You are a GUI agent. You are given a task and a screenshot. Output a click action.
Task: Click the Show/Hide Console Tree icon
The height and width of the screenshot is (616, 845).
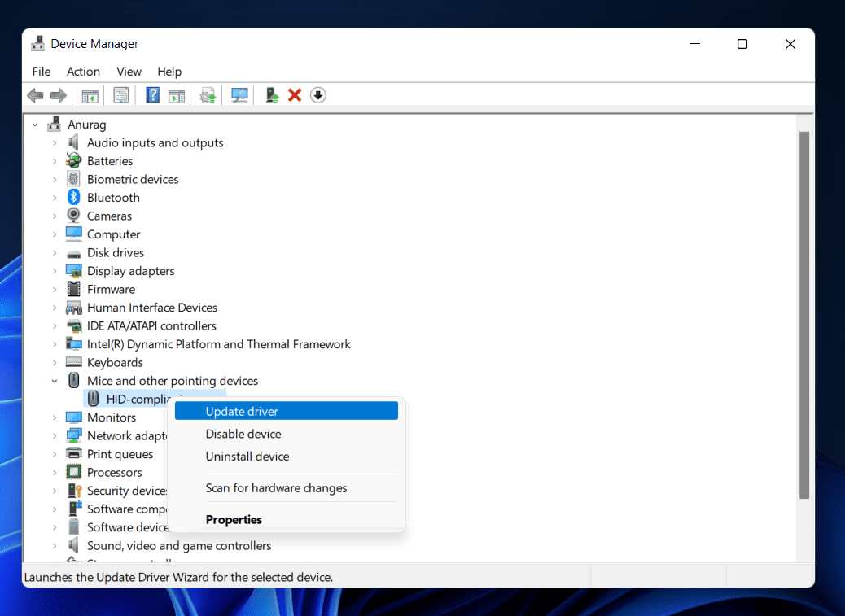point(90,95)
